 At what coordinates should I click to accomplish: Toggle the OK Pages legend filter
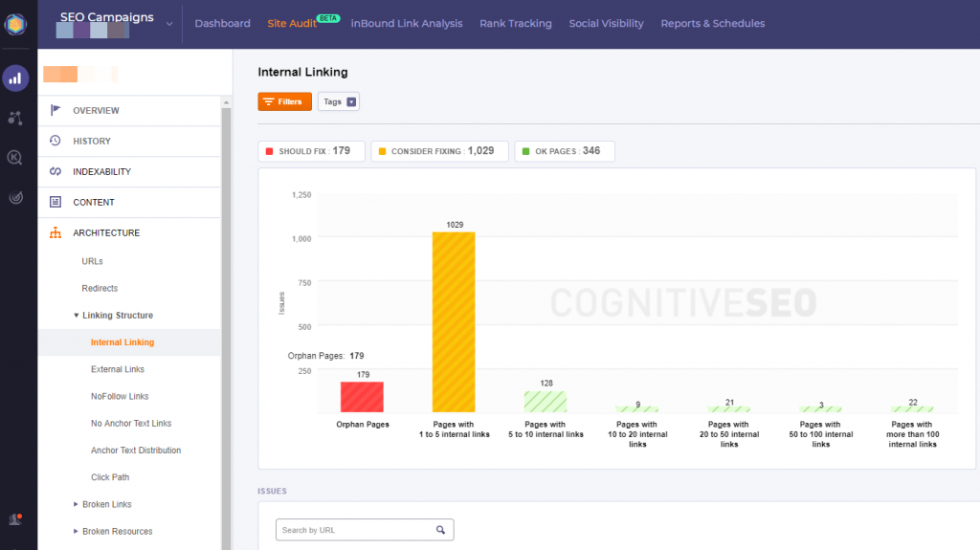point(565,151)
